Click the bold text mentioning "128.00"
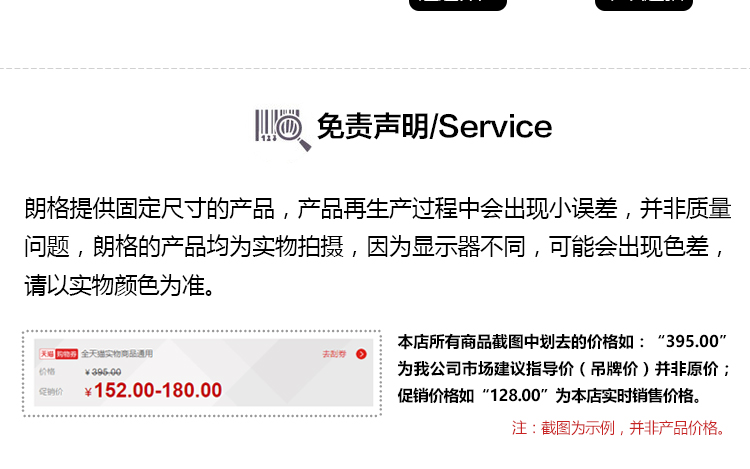The width and height of the screenshot is (750, 469). click(x=549, y=395)
